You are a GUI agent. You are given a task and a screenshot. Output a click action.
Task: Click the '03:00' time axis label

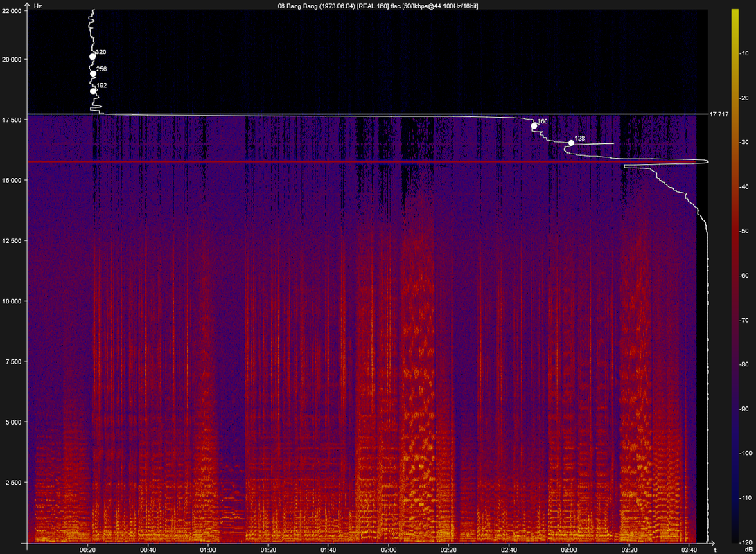click(x=569, y=550)
